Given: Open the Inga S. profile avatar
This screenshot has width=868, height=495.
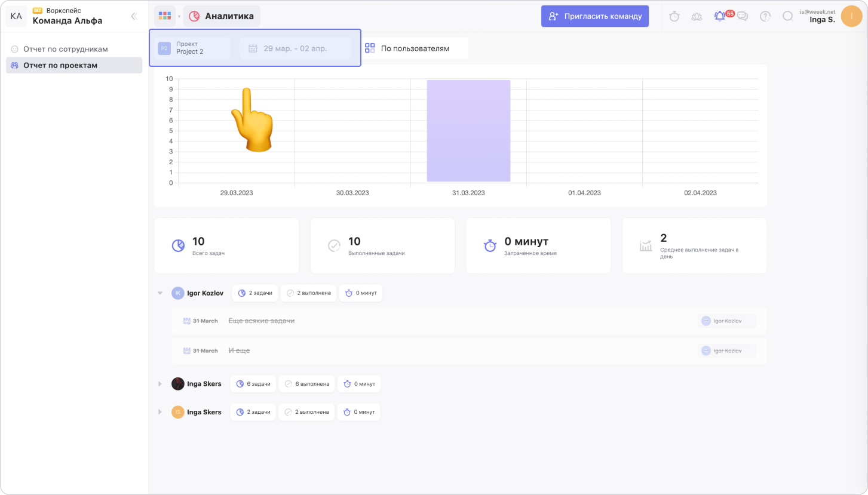Looking at the screenshot, I should pyautogui.click(x=851, y=17).
